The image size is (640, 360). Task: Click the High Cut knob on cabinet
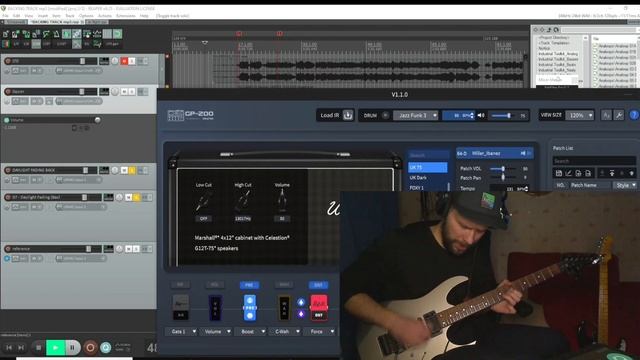coord(243,200)
